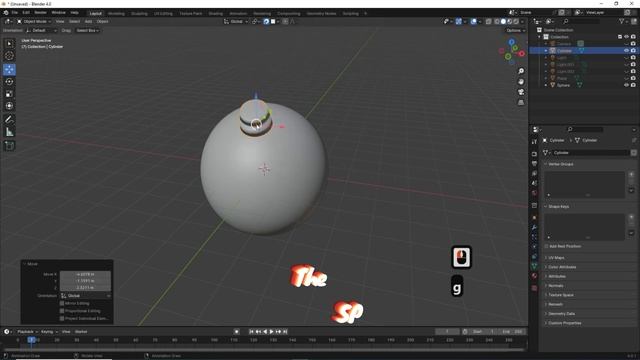Activate the Scale tool
640x360 pixels.
(x=9, y=94)
